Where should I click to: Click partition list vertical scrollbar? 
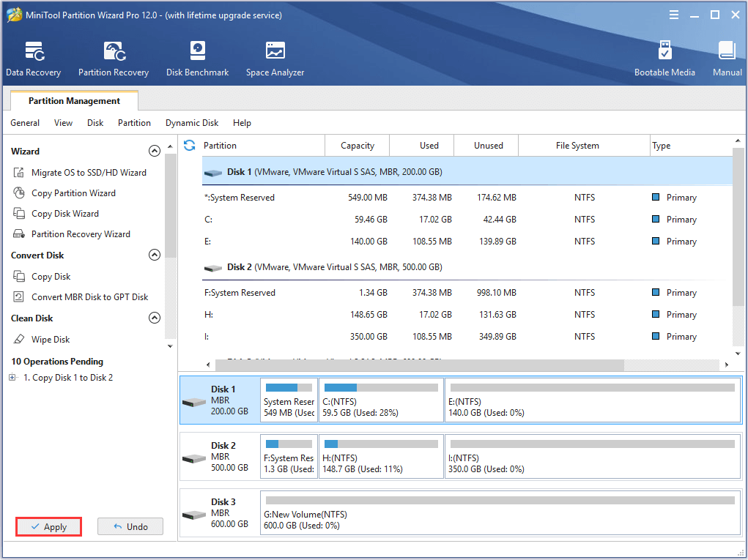738,226
